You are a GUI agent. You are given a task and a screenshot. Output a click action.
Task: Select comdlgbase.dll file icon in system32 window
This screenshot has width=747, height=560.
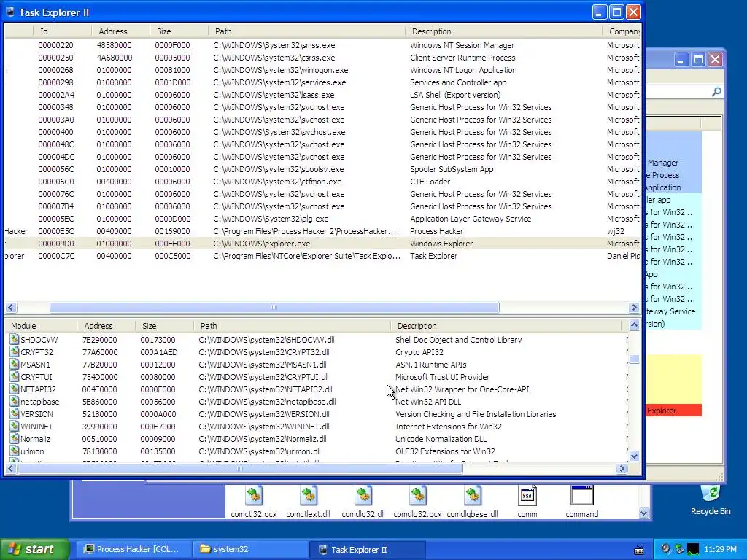(472, 495)
